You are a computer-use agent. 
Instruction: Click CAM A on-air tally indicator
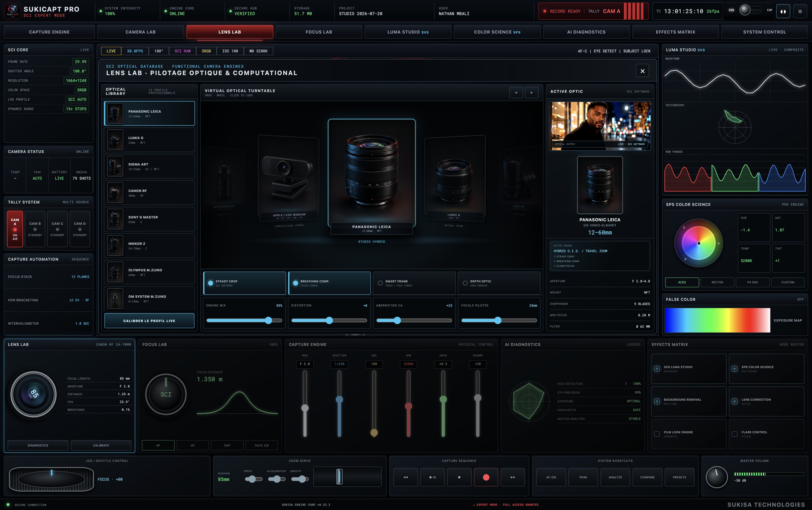click(15, 229)
